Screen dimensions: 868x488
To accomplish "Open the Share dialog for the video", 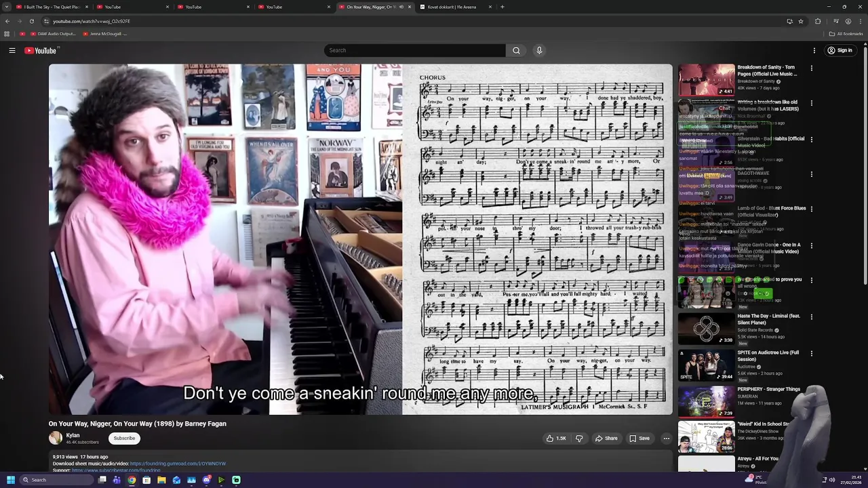I will pyautogui.click(x=606, y=439).
